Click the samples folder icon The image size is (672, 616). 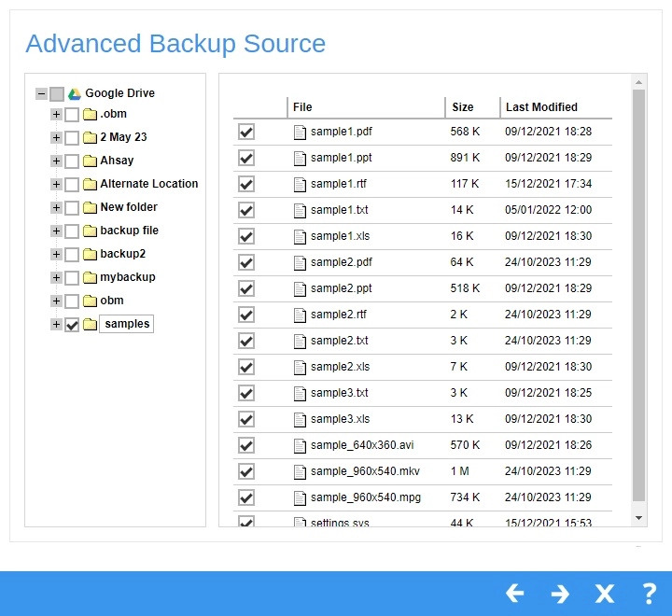[90, 324]
